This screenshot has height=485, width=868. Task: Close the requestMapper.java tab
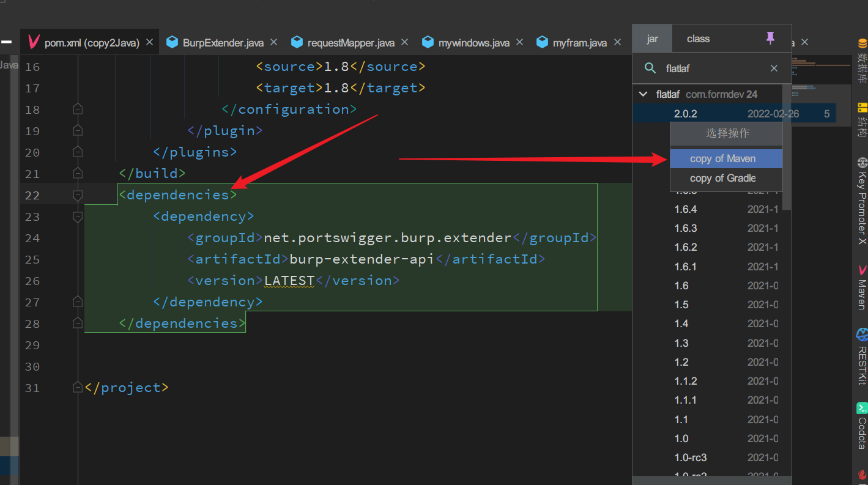click(404, 42)
